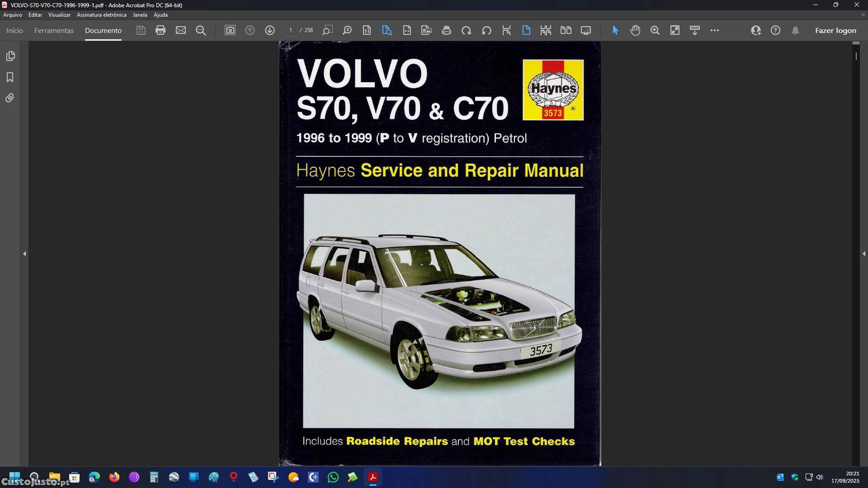Open the Visualizar menu
The height and width of the screenshot is (488, 868).
[x=59, y=15]
